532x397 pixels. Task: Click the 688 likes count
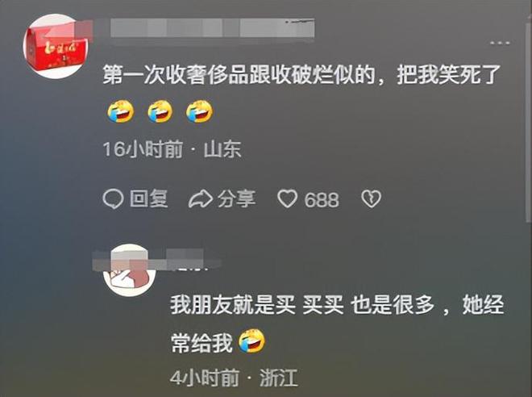point(322,199)
